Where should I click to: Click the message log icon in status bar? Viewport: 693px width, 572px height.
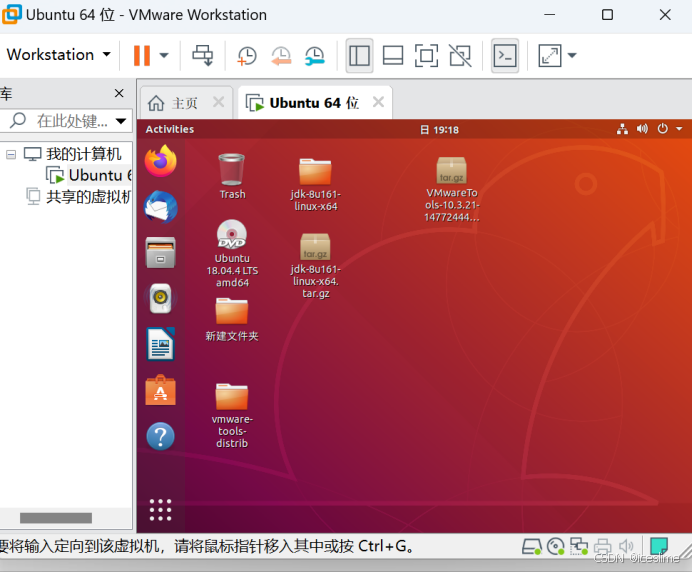[x=659, y=546]
